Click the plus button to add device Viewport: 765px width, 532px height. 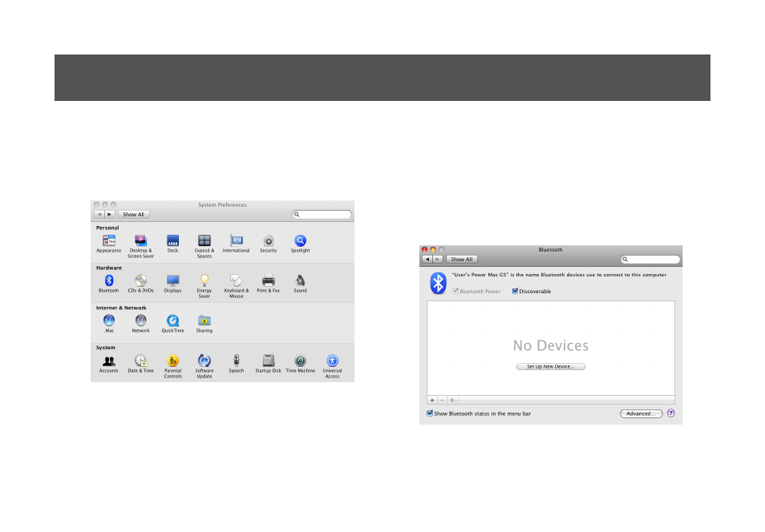click(431, 400)
